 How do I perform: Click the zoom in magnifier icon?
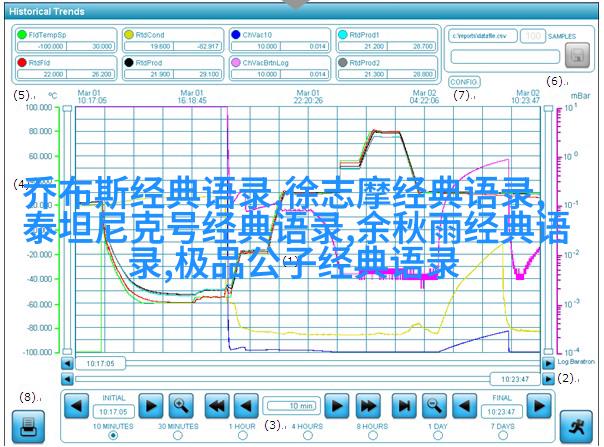coord(181,406)
